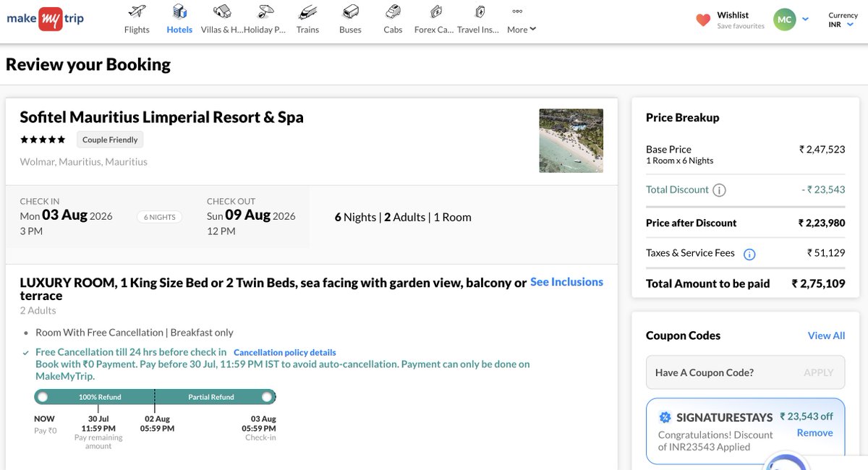Click the 100% Refund timeline segment
Image resolution: width=868 pixels, height=470 pixels.
(100, 397)
